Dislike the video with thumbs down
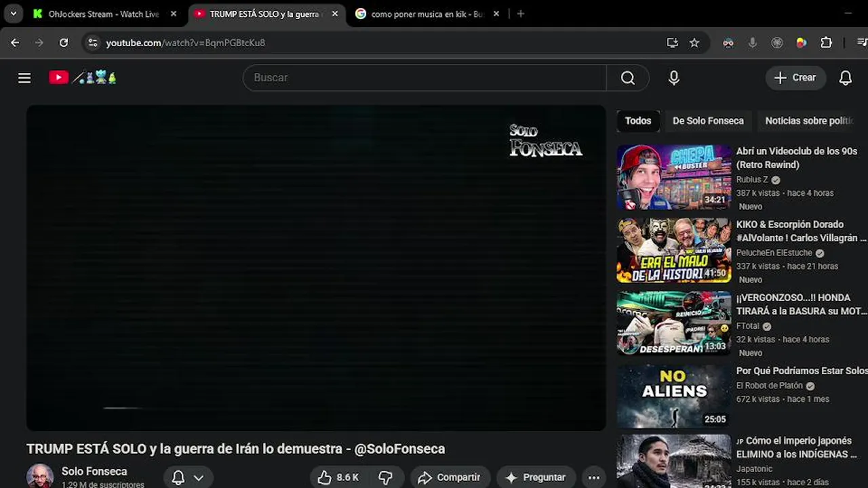The height and width of the screenshot is (488, 868). [385, 477]
